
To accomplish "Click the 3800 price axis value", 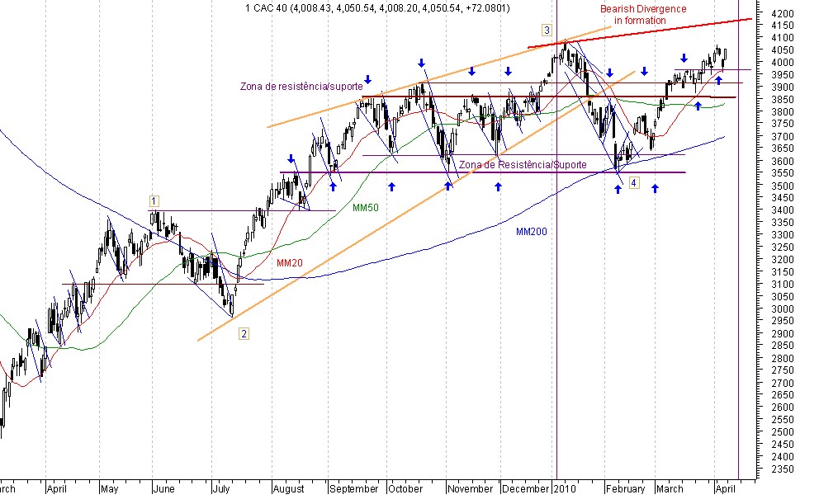I will [782, 111].
